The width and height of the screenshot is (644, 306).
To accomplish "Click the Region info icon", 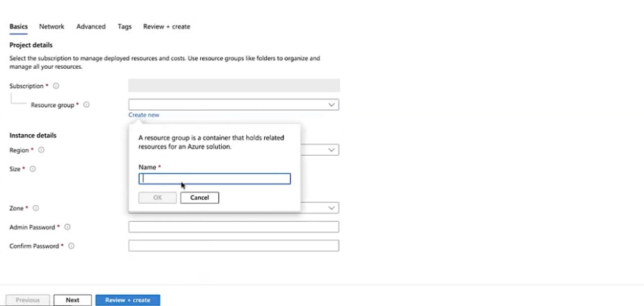I will 41,150.
